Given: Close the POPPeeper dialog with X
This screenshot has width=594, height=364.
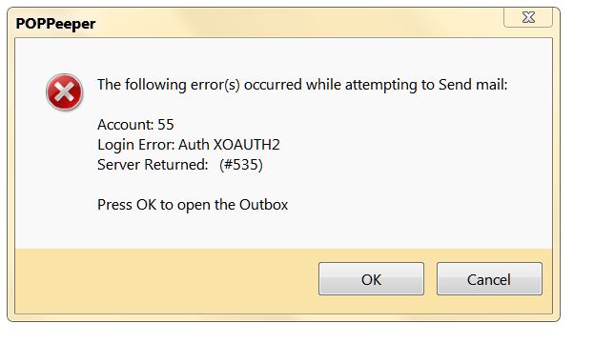Looking at the screenshot, I should (528, 17).
